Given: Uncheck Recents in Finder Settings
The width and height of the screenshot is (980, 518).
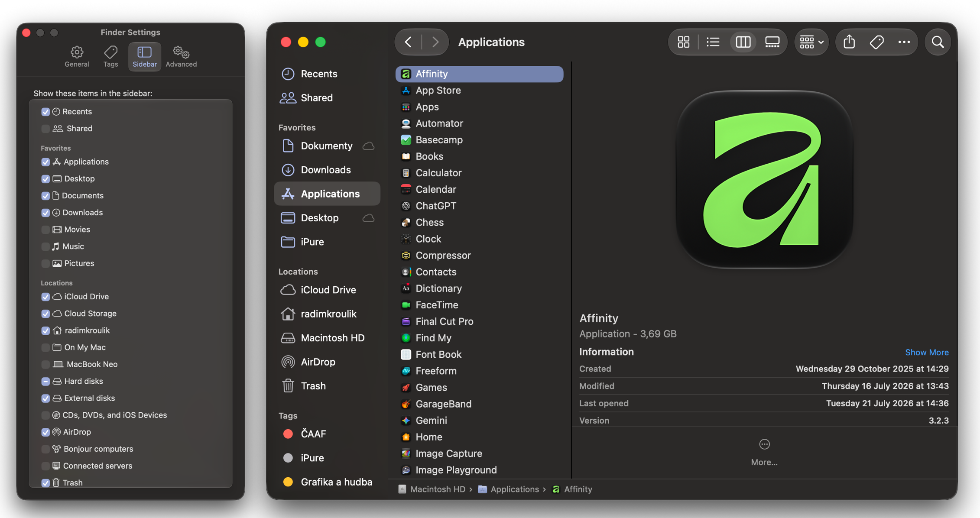Looking at the screenshot, I should point(45,112).
